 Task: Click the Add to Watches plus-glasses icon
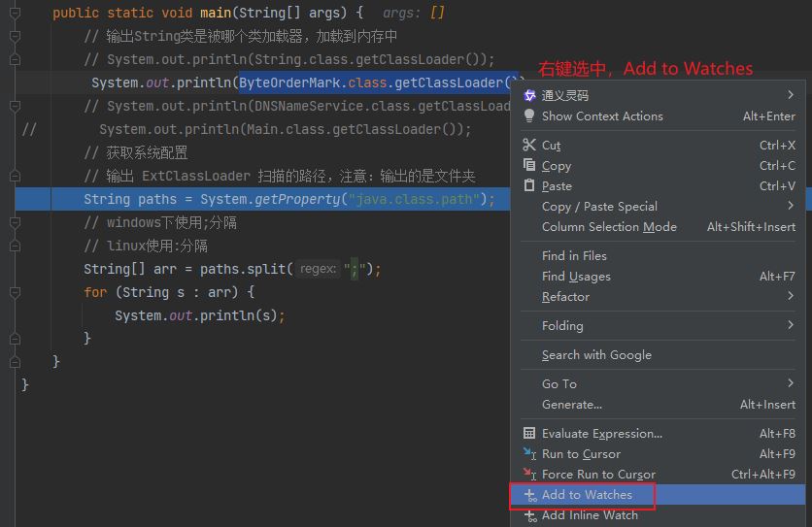[530, 495]
